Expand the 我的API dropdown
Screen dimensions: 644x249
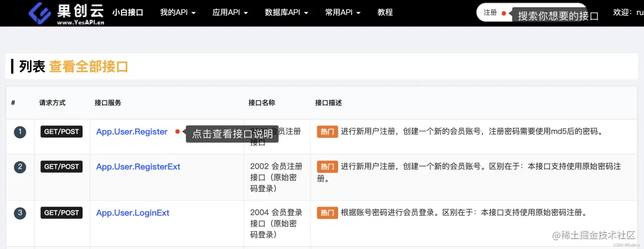[x=178, y=12]
